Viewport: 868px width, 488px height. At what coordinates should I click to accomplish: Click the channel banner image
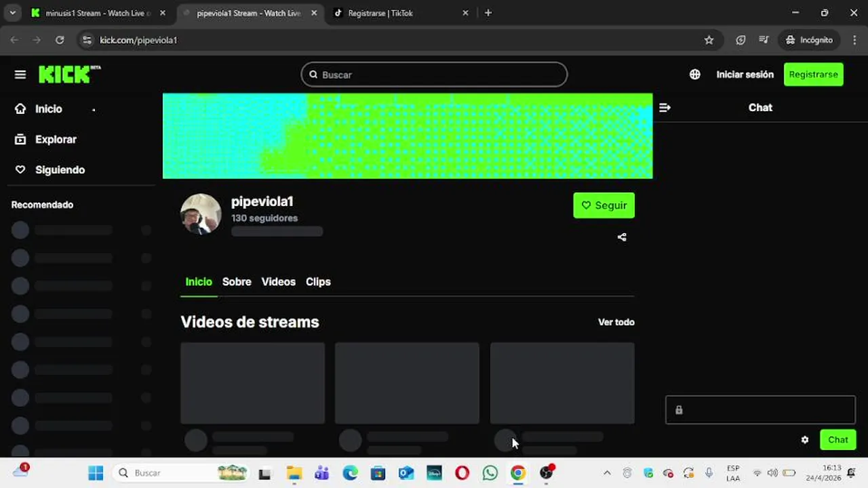408,136
